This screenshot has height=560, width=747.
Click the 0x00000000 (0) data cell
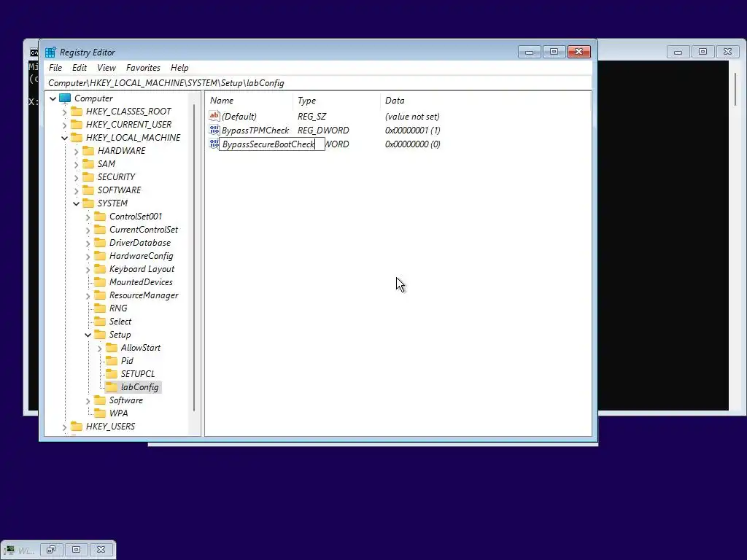[413, 144]
